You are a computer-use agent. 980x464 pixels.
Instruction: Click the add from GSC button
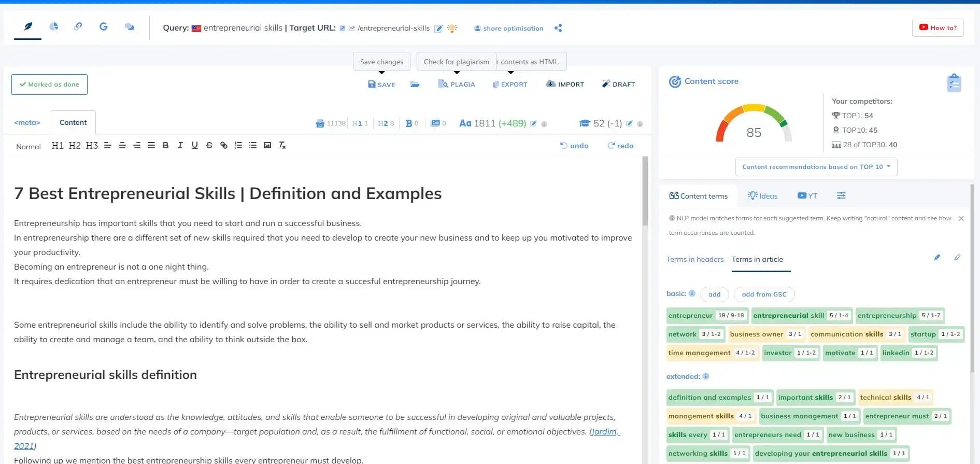click(764, 294)
